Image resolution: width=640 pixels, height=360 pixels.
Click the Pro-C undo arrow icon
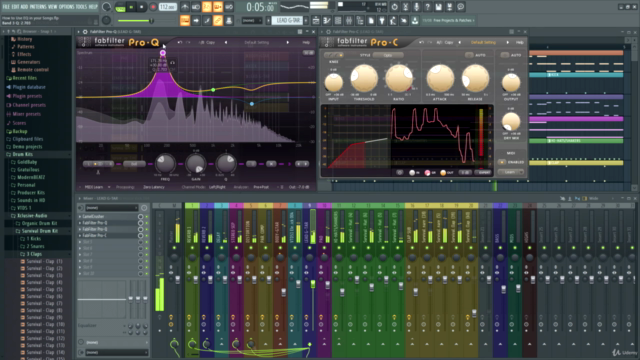point(422,42)
